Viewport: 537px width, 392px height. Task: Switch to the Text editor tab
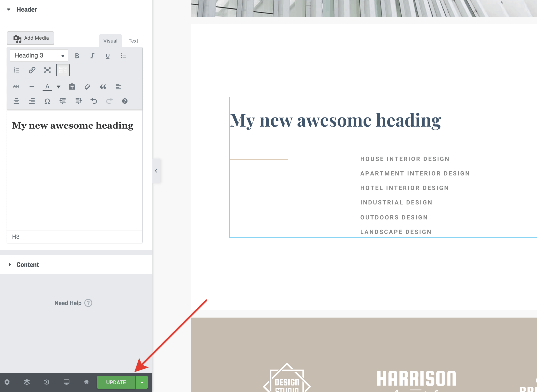tap(133, 41)
